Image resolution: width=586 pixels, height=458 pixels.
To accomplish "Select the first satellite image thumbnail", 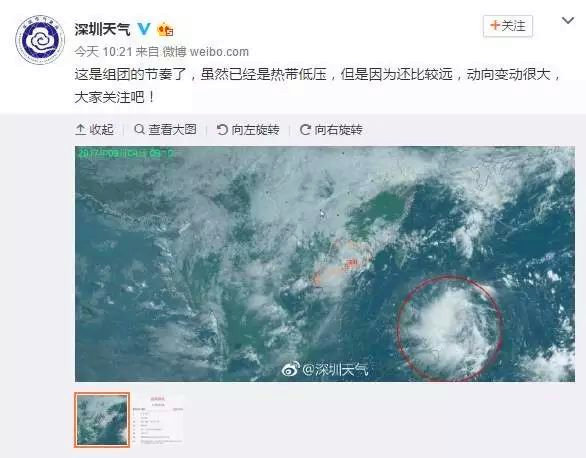I will [x=102, y=420].
